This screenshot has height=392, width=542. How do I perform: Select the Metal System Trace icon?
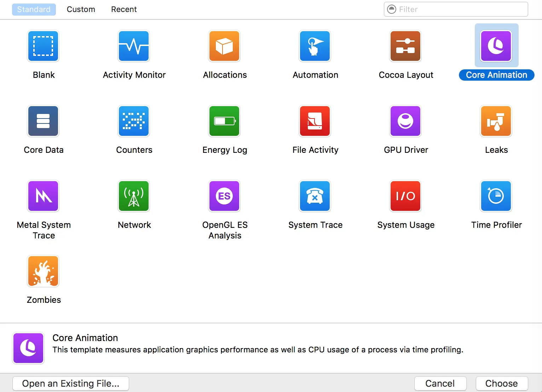tap(43, 196)
